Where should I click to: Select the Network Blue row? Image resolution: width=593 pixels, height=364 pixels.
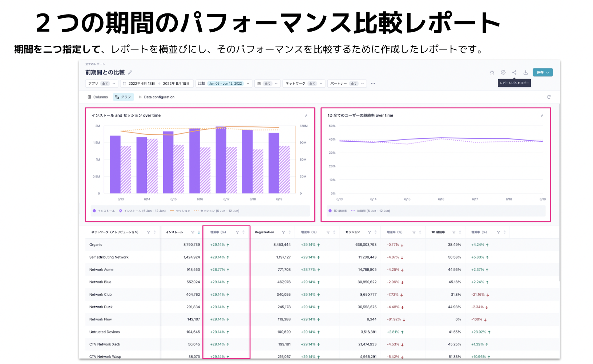322,282
